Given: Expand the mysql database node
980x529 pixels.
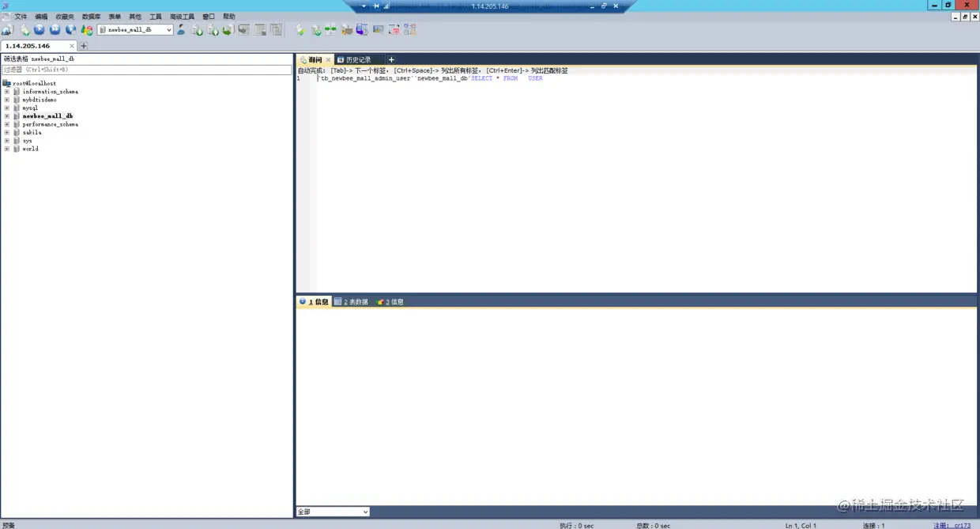Looking at the screenshot, I should coord(7,108).
